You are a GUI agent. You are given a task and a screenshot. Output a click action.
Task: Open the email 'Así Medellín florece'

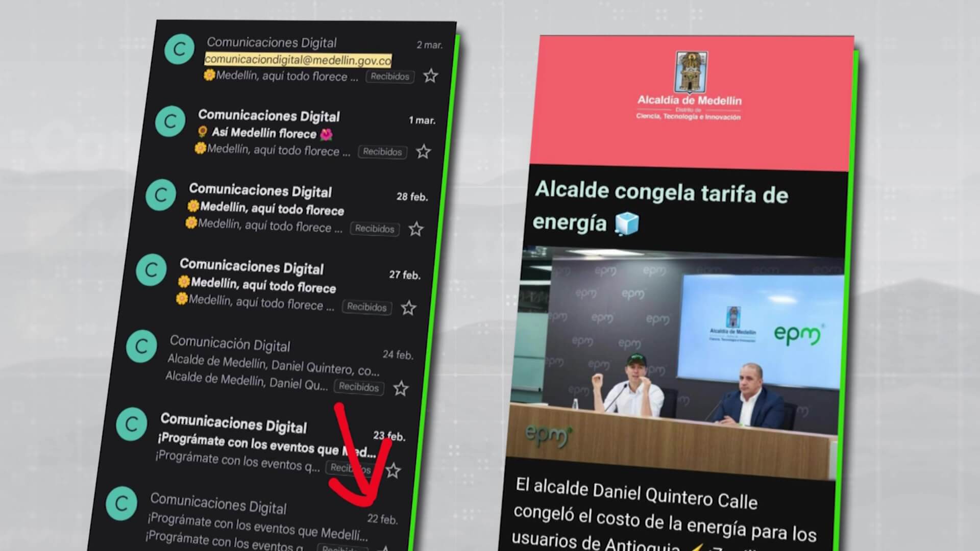click(x=265, y=133)
